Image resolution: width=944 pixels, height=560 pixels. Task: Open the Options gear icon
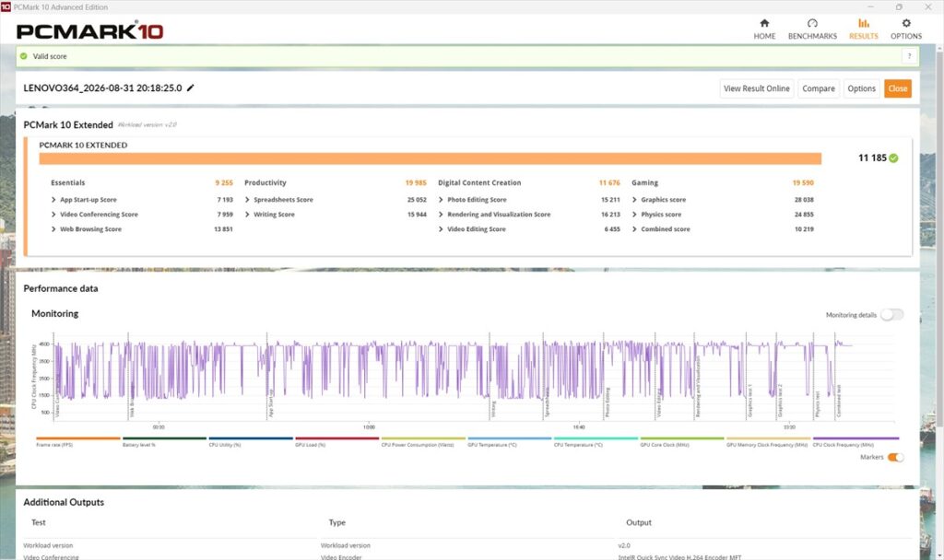(906, 23)
